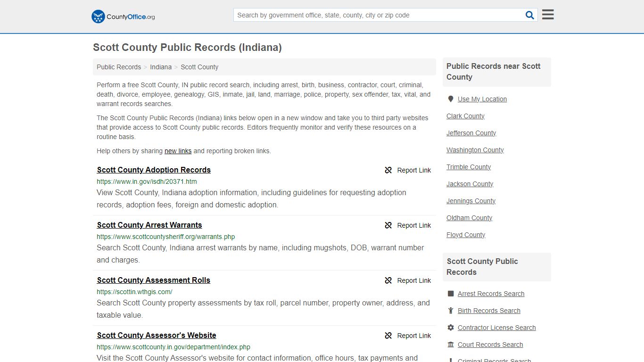Click the Birth Records Search child icon
The width and height of the screenshot is (644, 362).
[451, 311]
